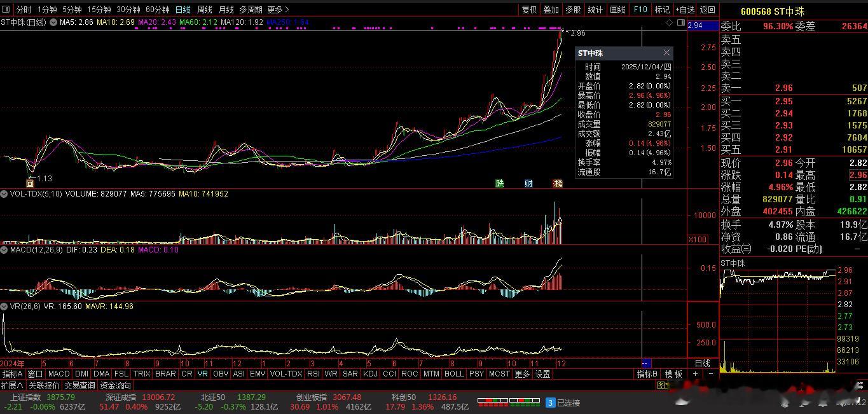Click the 600568 ST中珠 stock title
Image resolution: width=868 pixels, height=414 pixels.
(x=773, y=11)
